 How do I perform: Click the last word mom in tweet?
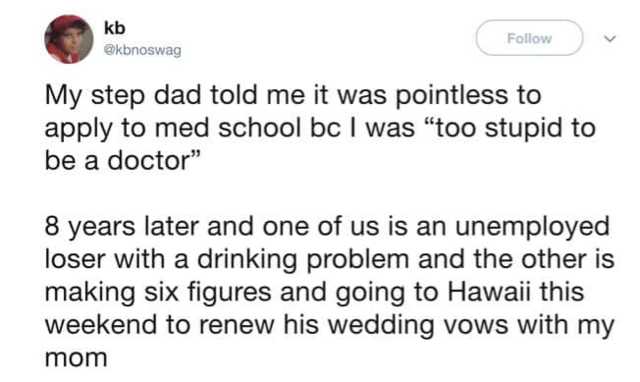point(76,358)
